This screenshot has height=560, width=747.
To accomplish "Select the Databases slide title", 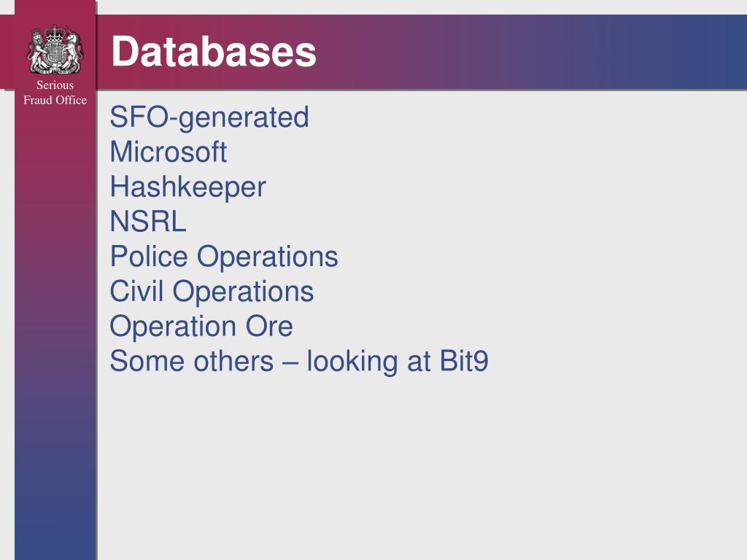I will [x=214, y=52].
